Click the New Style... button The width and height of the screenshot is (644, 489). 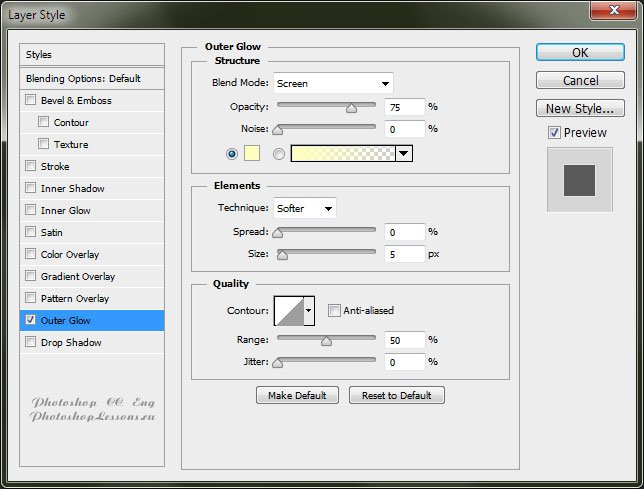click(x=580, y=108)
